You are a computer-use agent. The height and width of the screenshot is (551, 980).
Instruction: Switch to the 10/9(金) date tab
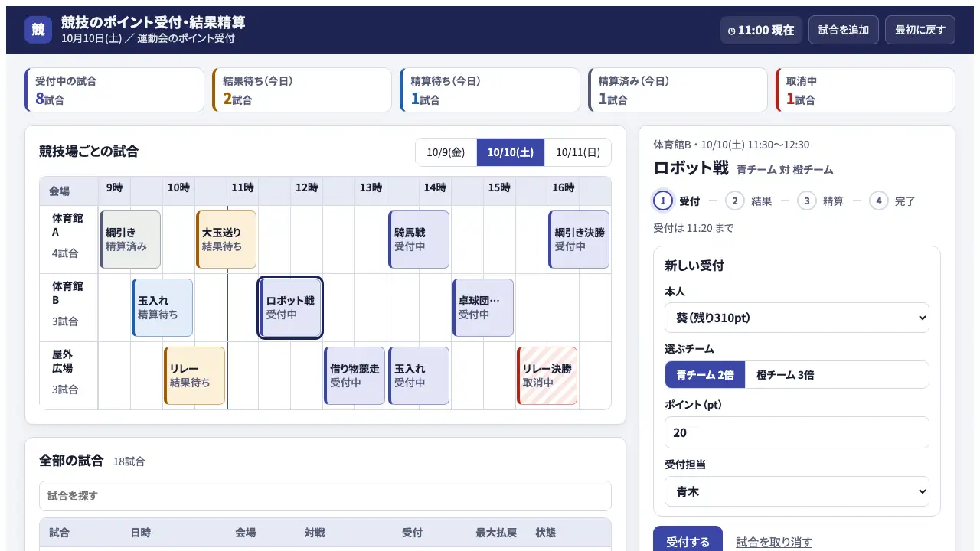(x=446, y=152)
